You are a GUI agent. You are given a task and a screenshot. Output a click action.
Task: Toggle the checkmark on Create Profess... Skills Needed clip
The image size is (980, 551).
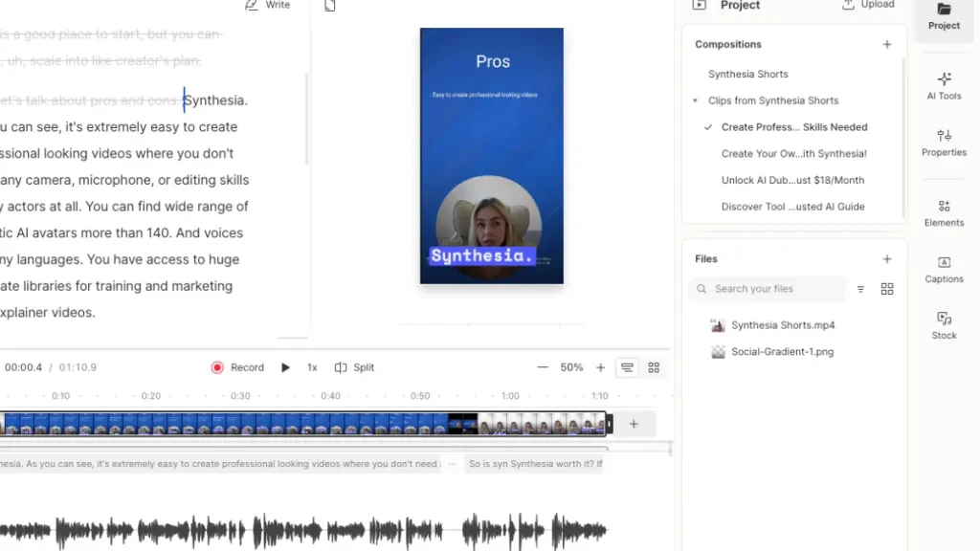(x=707, y=126)
